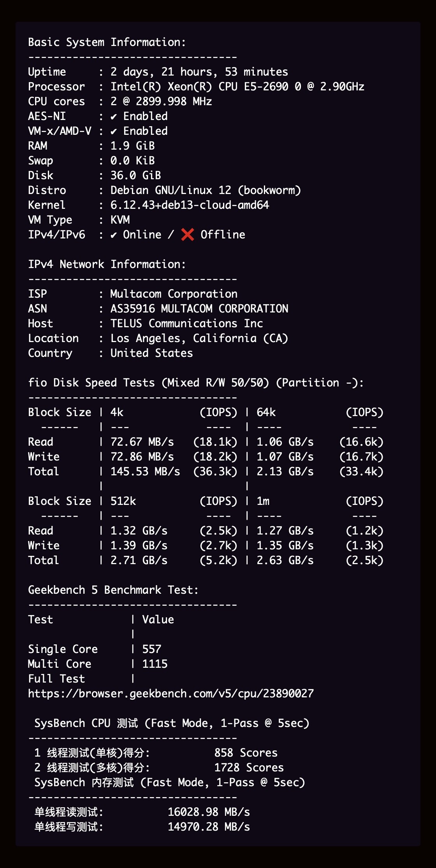Click the 'SysBench 内存测试' heading line
This screenshot has height=868, width=436.
tap(170, 782)
